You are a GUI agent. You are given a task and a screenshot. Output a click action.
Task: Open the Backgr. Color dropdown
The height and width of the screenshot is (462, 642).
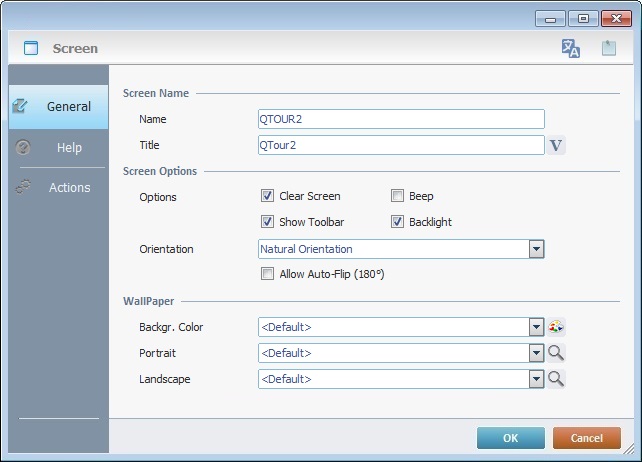536,327
